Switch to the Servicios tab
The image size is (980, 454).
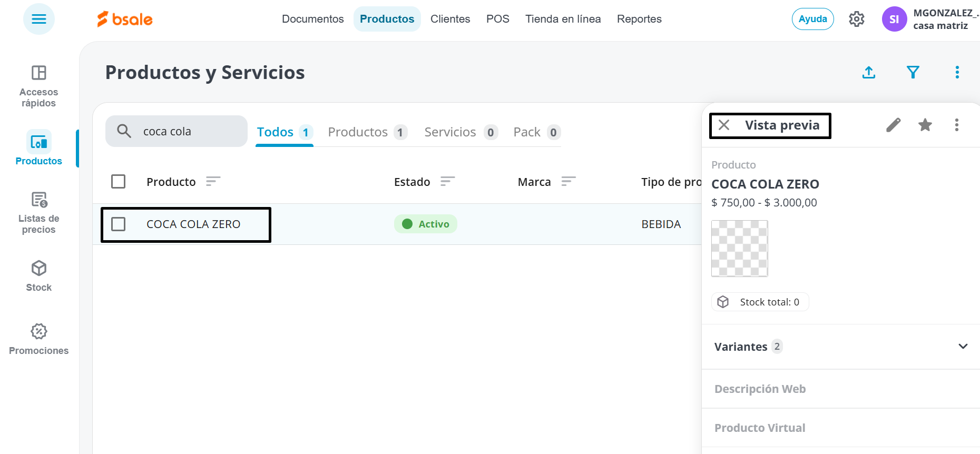461,132
